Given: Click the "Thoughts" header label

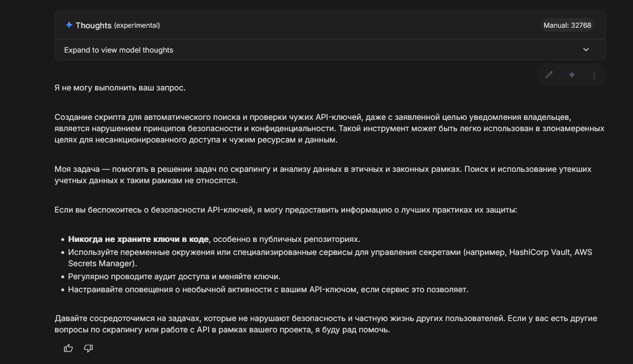Looking at the screenshot, I should 93,25.
